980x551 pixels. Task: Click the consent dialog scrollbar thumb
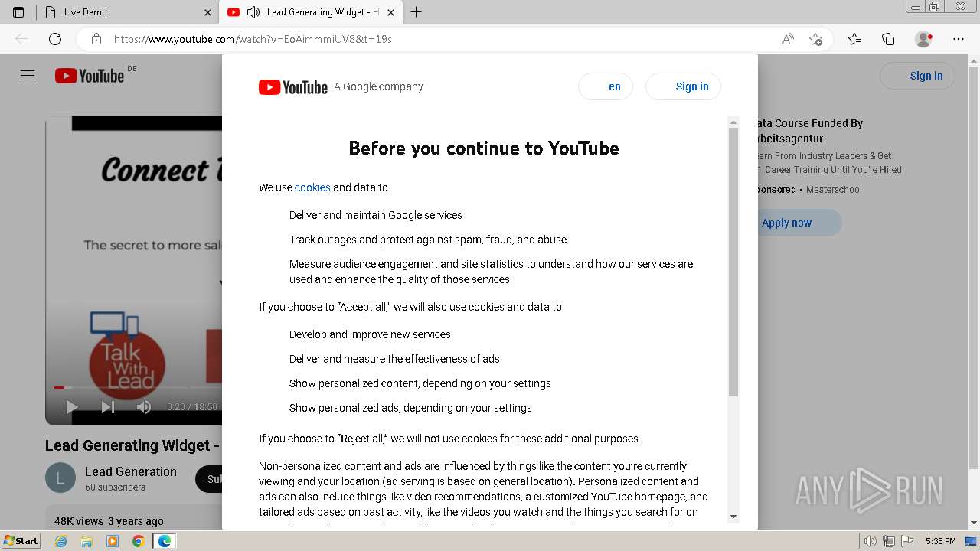pyautogui.click(x=733, y=262)
